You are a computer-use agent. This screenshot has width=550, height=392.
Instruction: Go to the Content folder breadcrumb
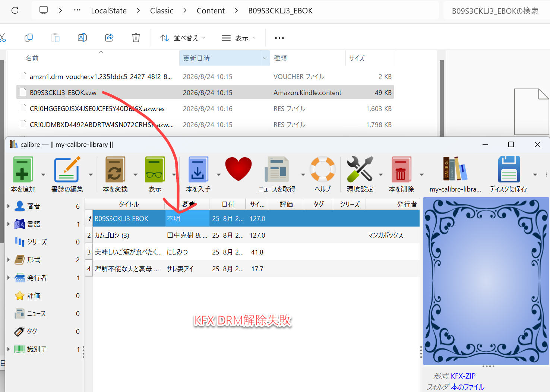211,11
